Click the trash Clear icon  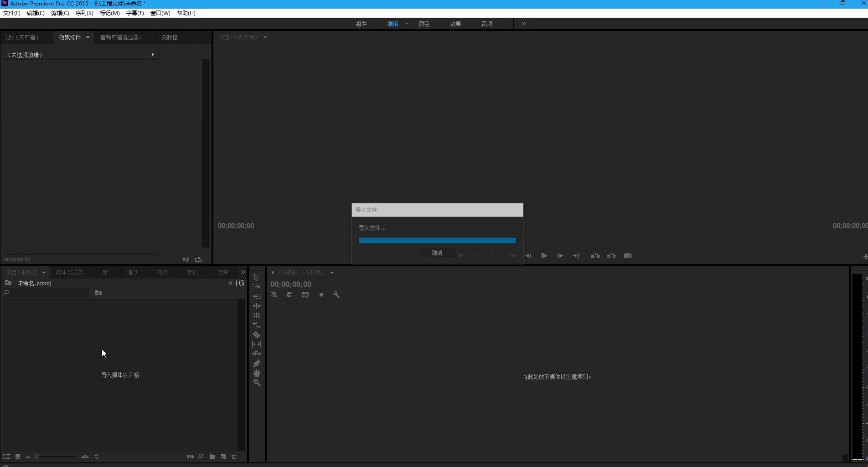[x=234, y=457]
